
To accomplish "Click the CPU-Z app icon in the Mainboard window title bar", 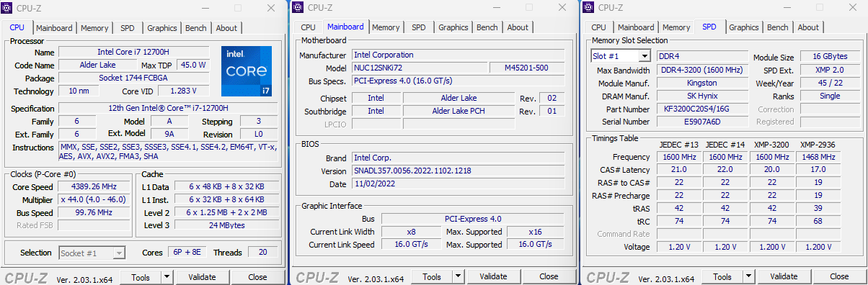I will coord(297,8).
